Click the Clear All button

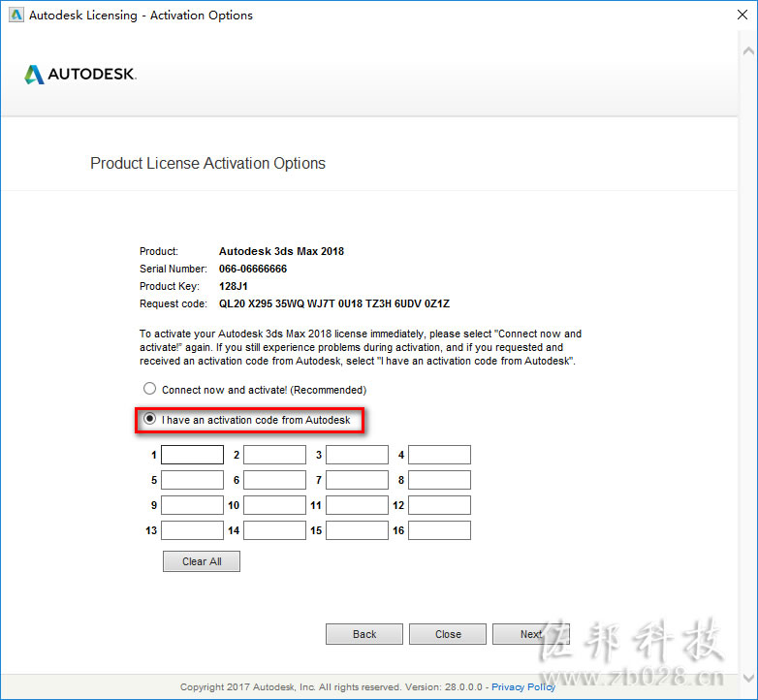[202, 561]
